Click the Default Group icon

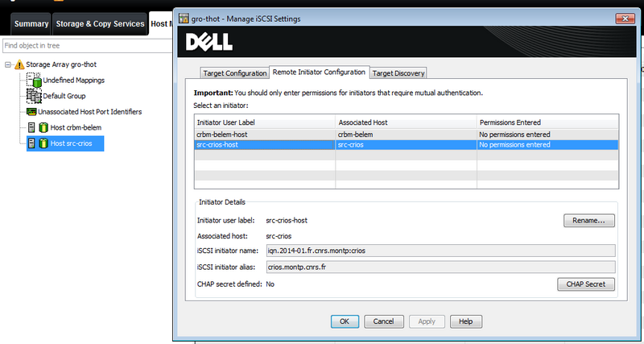pos(33,96)
